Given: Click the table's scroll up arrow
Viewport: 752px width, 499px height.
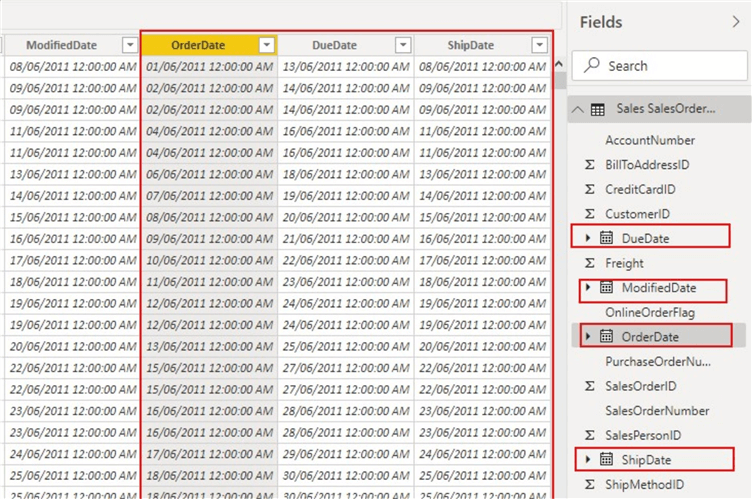Looking at the screenshot, I should pyautogui.click(x=559, y=63).
